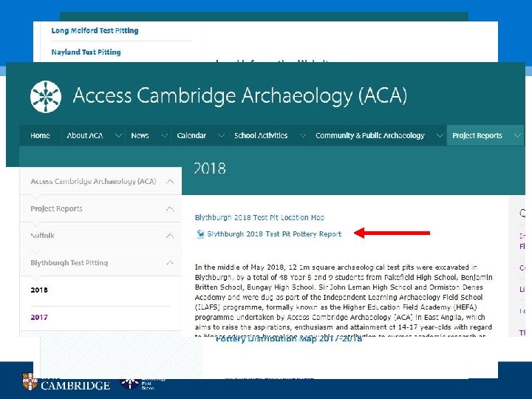
Task: Expand the Calendar dropdown arrow
Action: pos(222,135)
